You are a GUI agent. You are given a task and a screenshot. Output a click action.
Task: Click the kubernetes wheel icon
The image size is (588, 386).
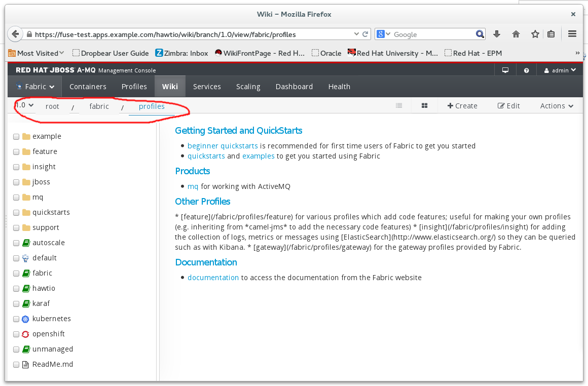[25, 319]
